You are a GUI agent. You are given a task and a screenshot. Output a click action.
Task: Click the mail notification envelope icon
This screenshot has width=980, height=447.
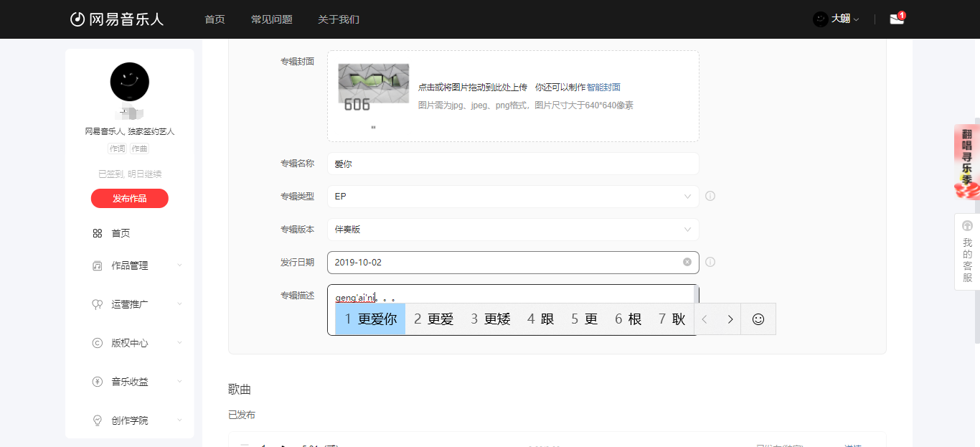pos(896,19)
